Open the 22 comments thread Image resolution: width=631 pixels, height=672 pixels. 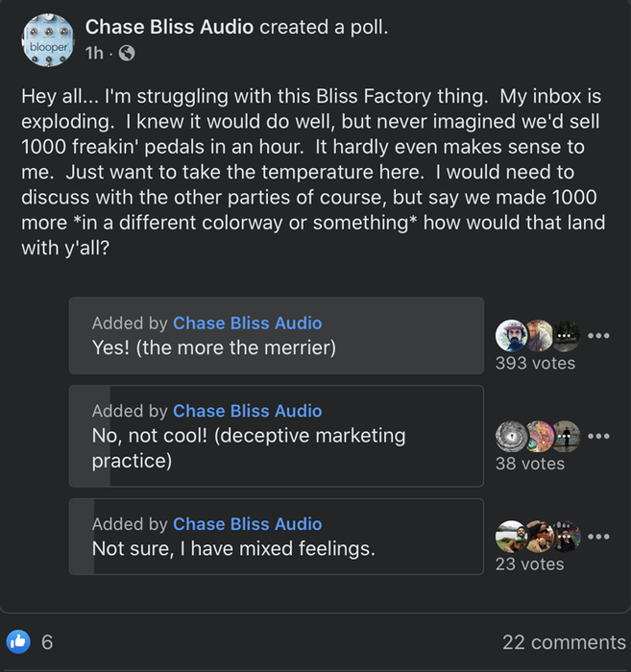(x=563, y=642)
